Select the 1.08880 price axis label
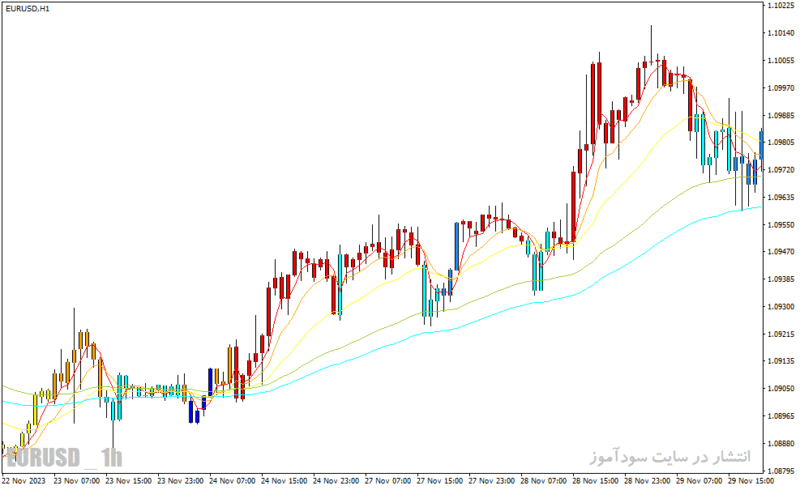Screen dimensions: 800x490 781,444
